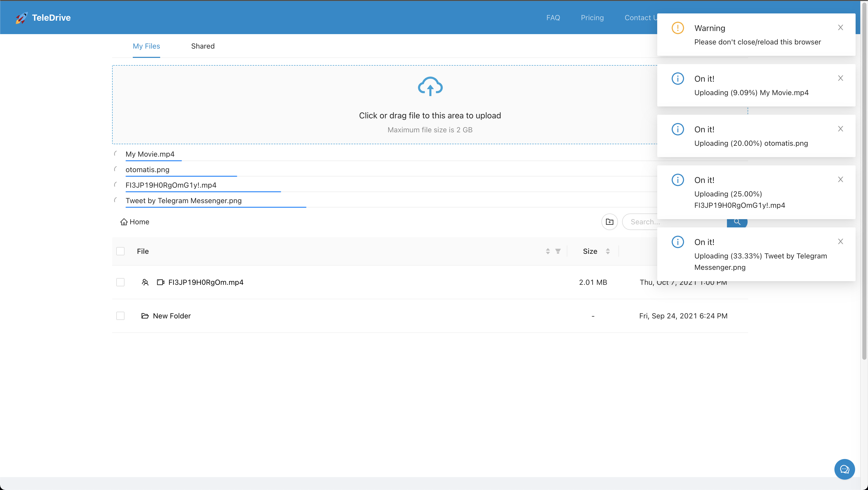This screenshot has width=868, height=490.
Task: Click the create new folder icon
Action: pos(609,222)
